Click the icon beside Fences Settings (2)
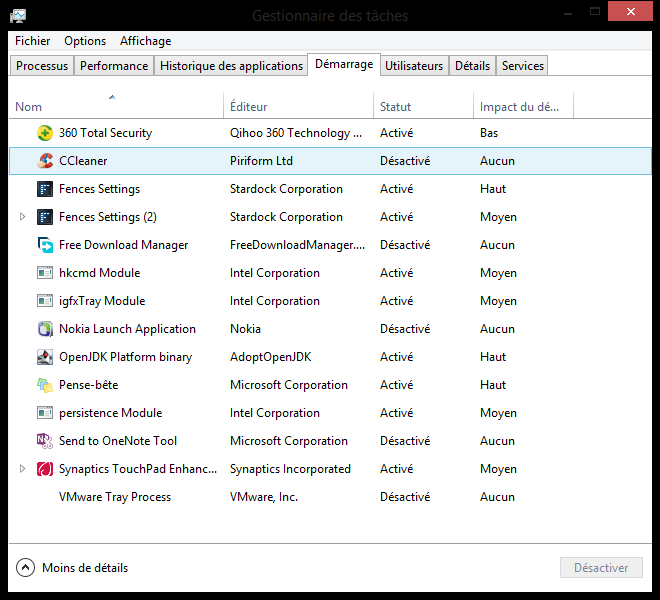 (x=45, y=217)
